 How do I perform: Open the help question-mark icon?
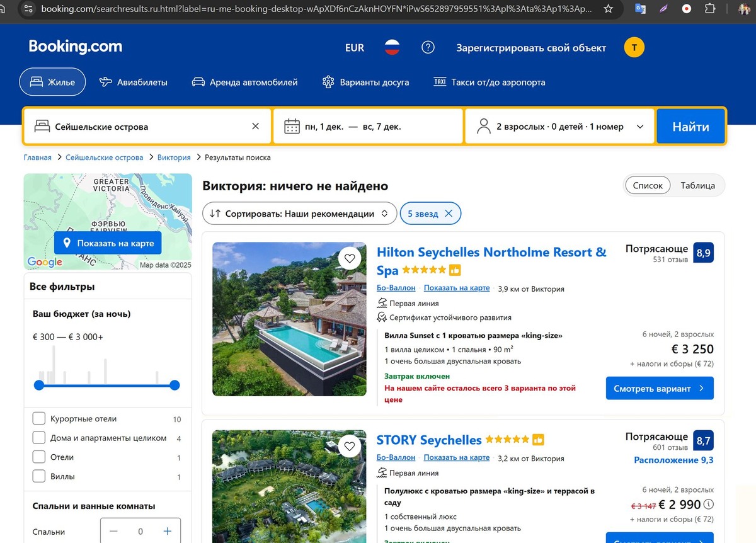click(428, 47)
